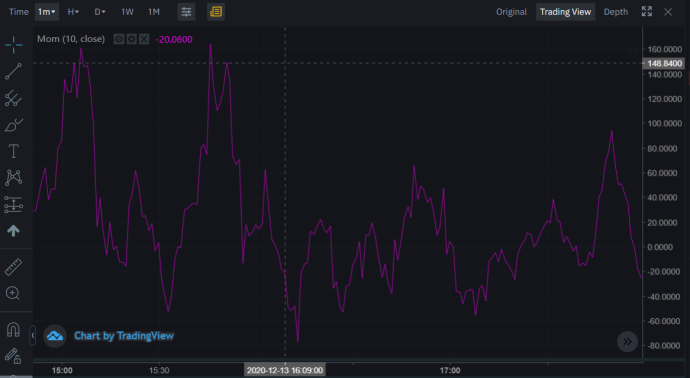Select the XABCD pattern tool
The height and width of the screenshot is (378, 690).
pos(14,178)
